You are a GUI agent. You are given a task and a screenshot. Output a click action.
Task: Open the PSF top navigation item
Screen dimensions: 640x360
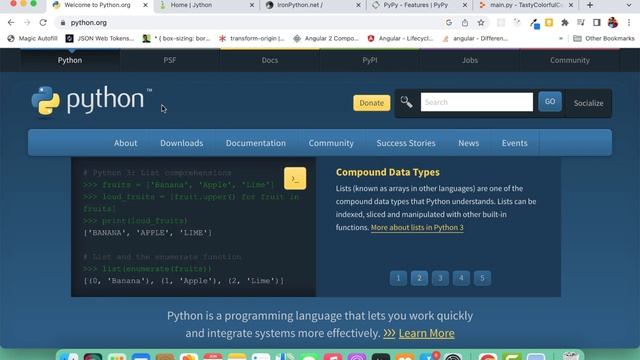click(x=170, y=60)
